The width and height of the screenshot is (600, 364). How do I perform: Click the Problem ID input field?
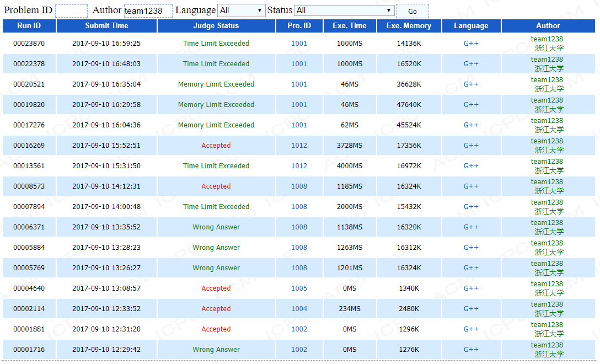(71, 11)
